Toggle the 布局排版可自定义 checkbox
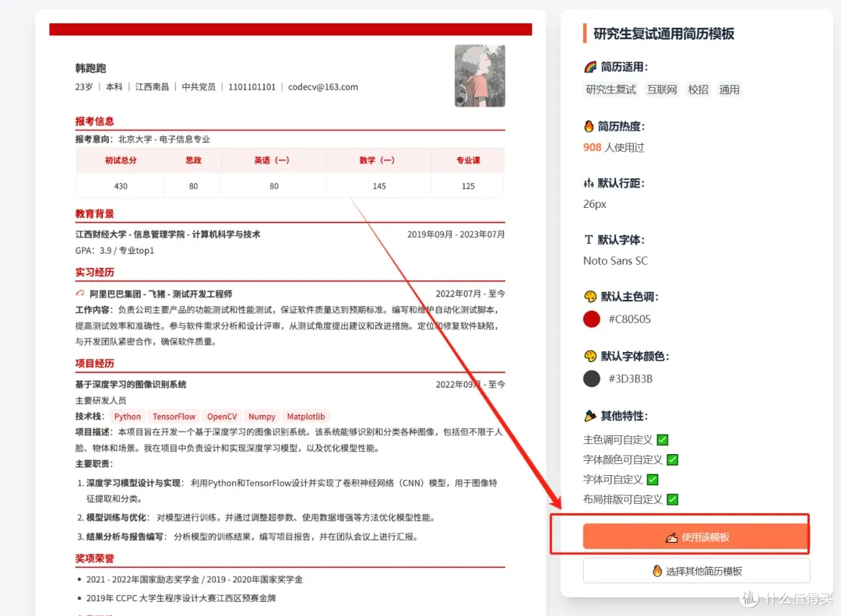Viewport: 841px width, 616px height. pyautogui.click(x=673, y=499)
